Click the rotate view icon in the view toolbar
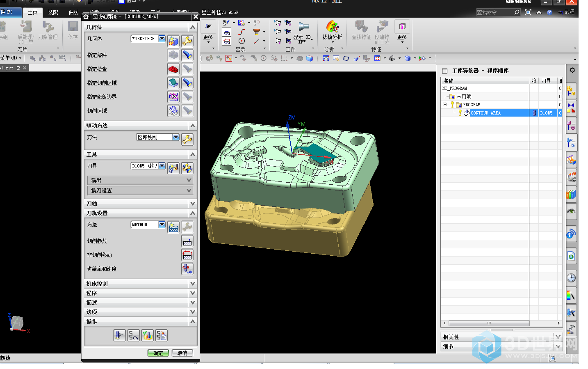The image size is (588, 369). [346, 58]
